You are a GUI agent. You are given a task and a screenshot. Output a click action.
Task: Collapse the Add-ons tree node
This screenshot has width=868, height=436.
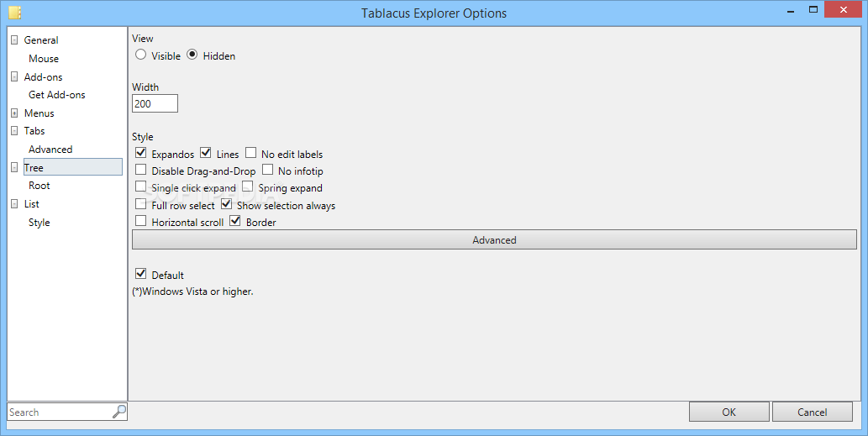[14, 77]
